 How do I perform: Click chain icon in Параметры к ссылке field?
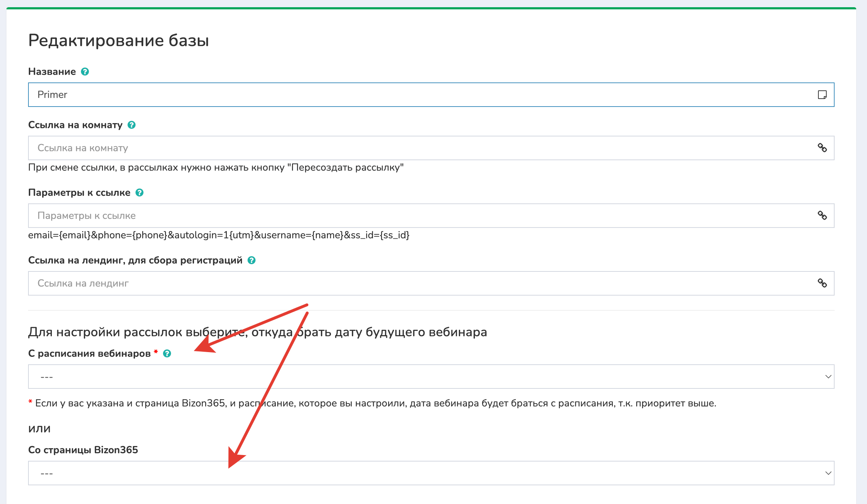click(822, 216)
